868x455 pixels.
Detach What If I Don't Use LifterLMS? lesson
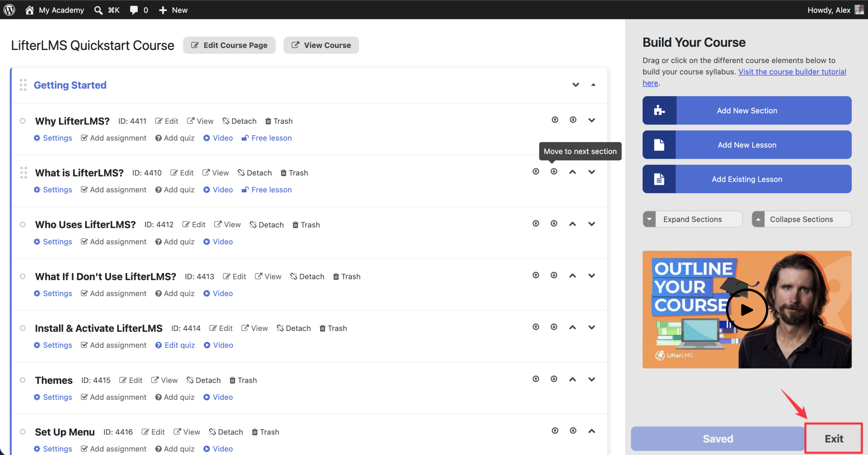tap(307, 277)
